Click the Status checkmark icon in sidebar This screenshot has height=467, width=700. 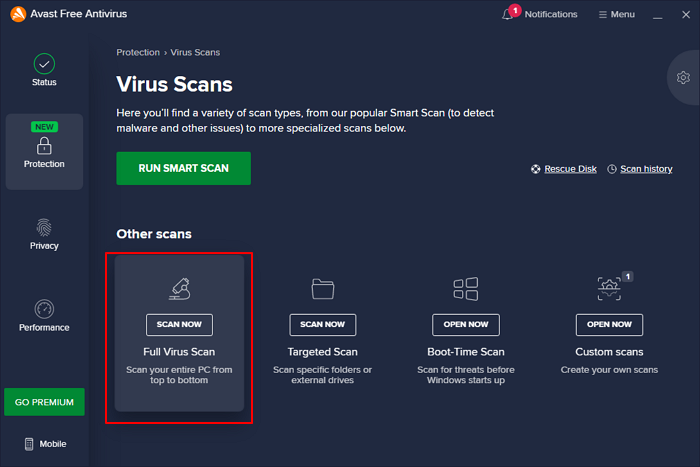pyautogui.click(x=44, y=64)
